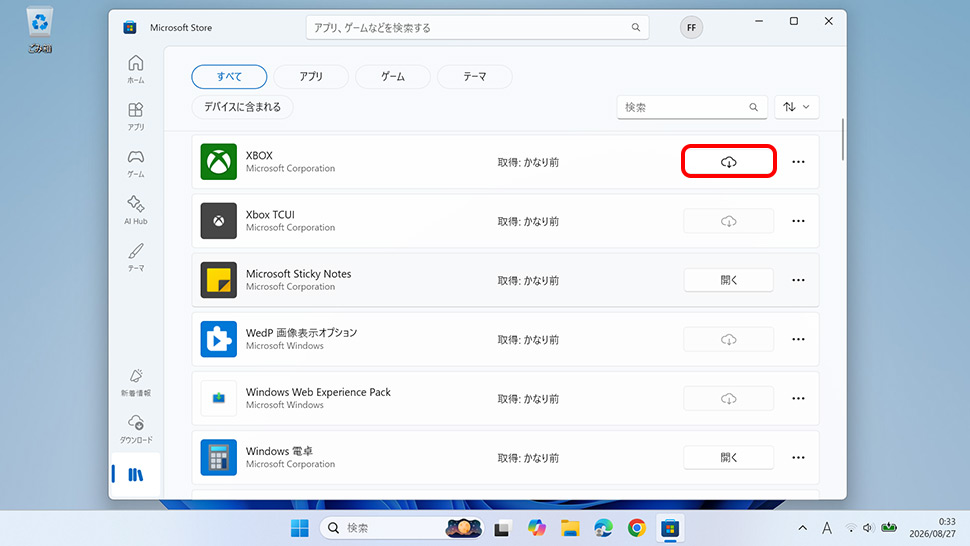
Task: Open Task View from taskbar
Action: click(502, 529)
